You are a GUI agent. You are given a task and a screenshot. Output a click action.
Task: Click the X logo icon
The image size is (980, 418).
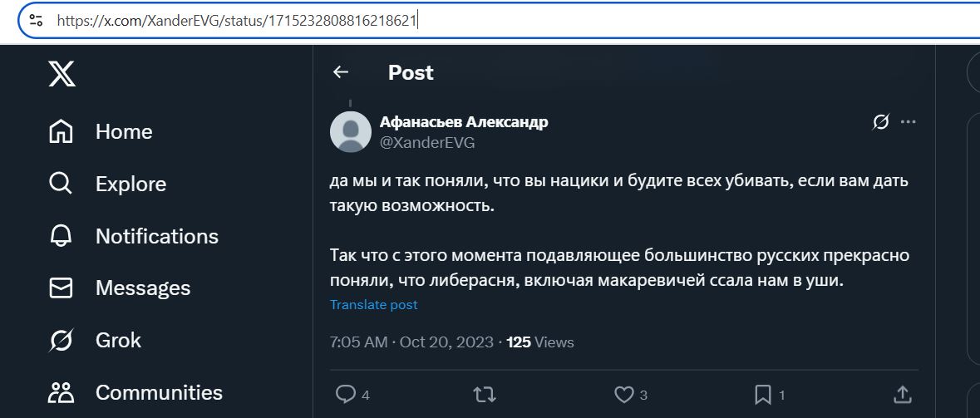(x=62, y=74)
